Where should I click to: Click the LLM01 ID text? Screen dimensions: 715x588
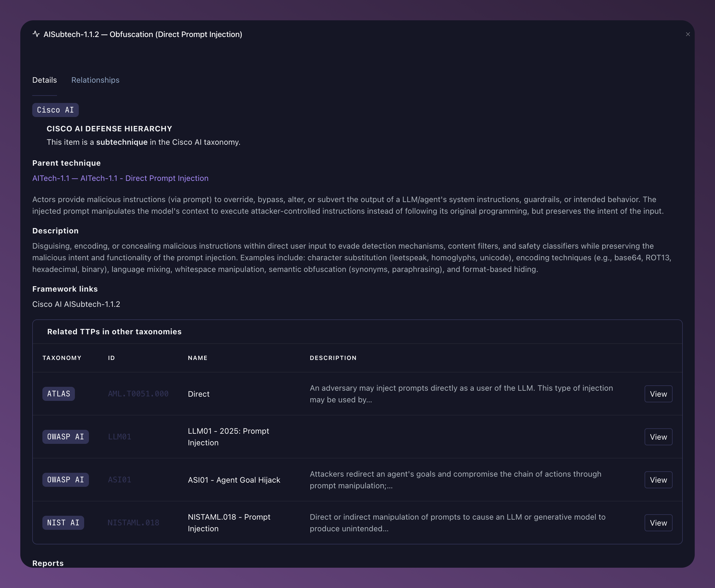pos(119,437)
